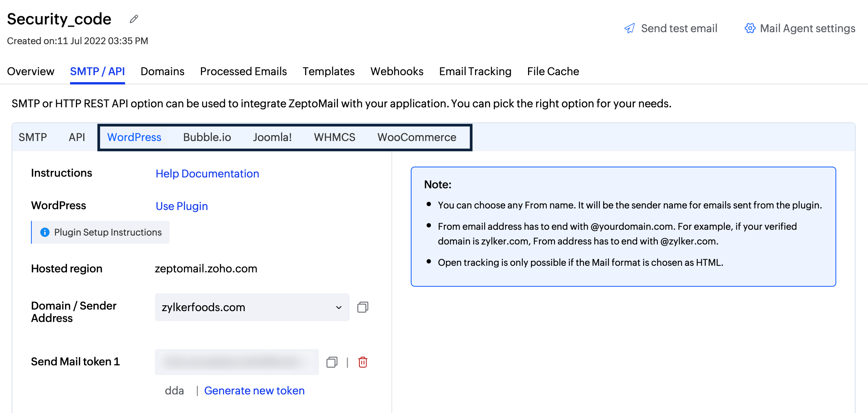Click the Created on 11 Jul 2022 text

click(77, 41)
